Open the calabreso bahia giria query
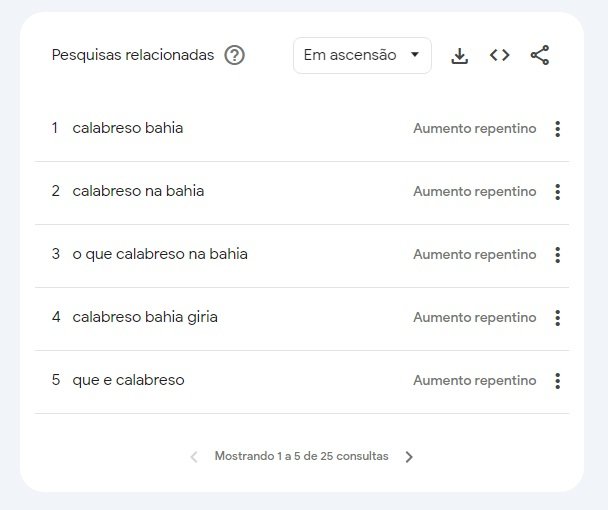Image resolution: width=608 pixels, height=510 pixels. (145, 317)
